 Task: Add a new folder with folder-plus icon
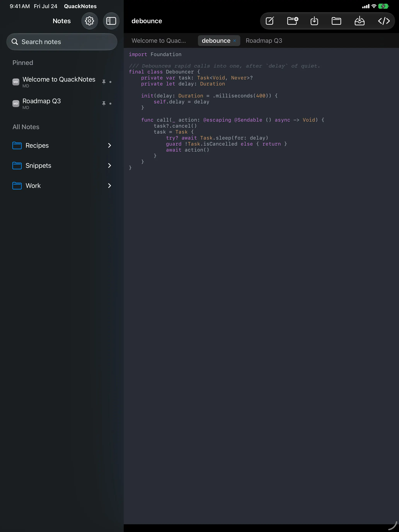click(292, 21)
